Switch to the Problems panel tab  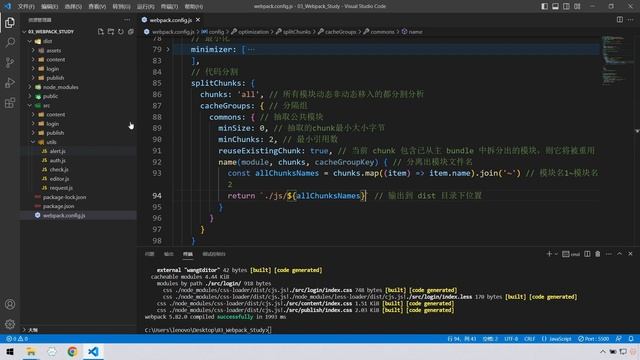(150, 254)
